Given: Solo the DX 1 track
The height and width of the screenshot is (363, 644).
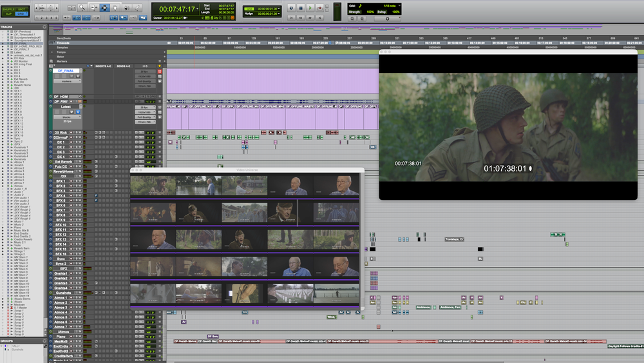Looking at the screenshot, I should tap(77, 142).
